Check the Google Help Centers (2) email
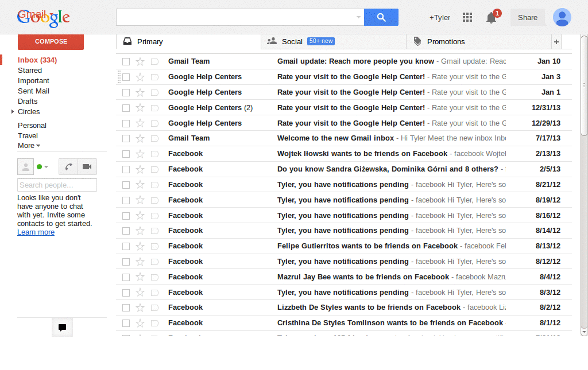 126,108
